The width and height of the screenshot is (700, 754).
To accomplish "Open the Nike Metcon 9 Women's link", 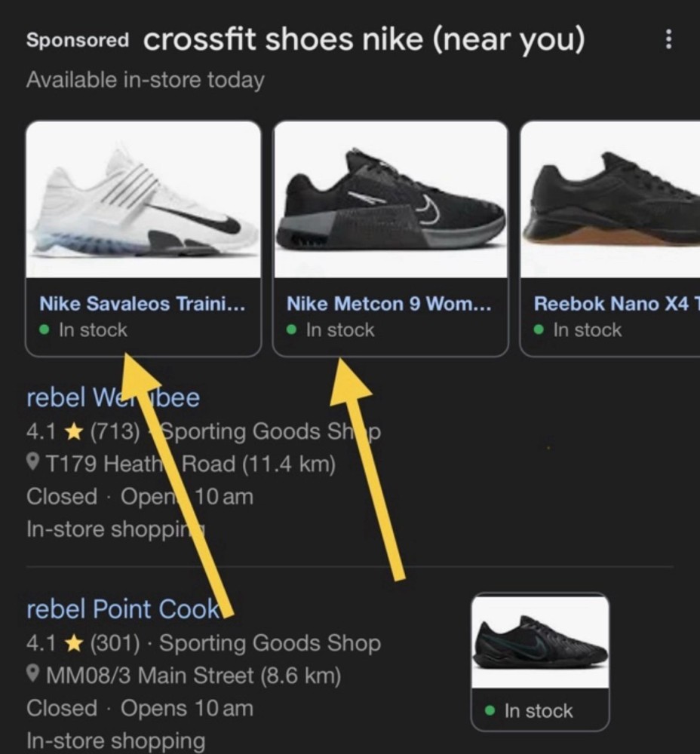I will [388, 304].
